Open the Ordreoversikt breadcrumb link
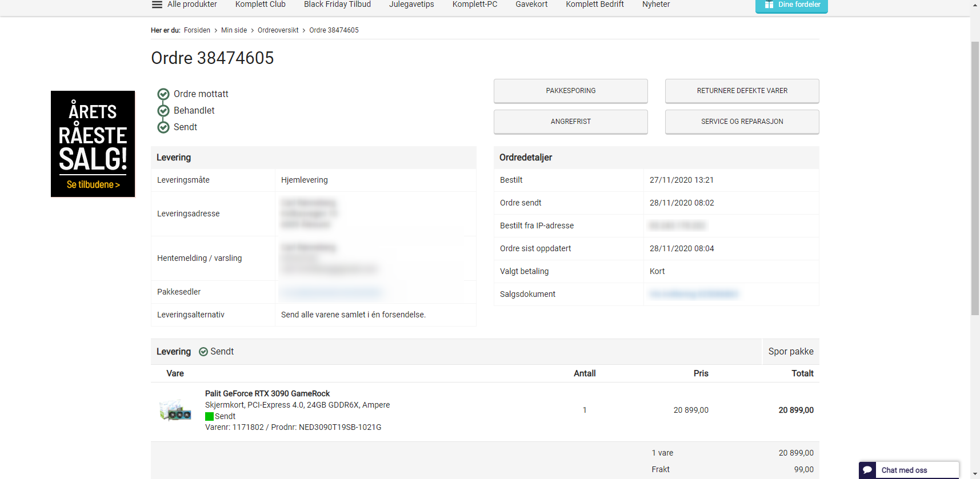 click(278, 30)
